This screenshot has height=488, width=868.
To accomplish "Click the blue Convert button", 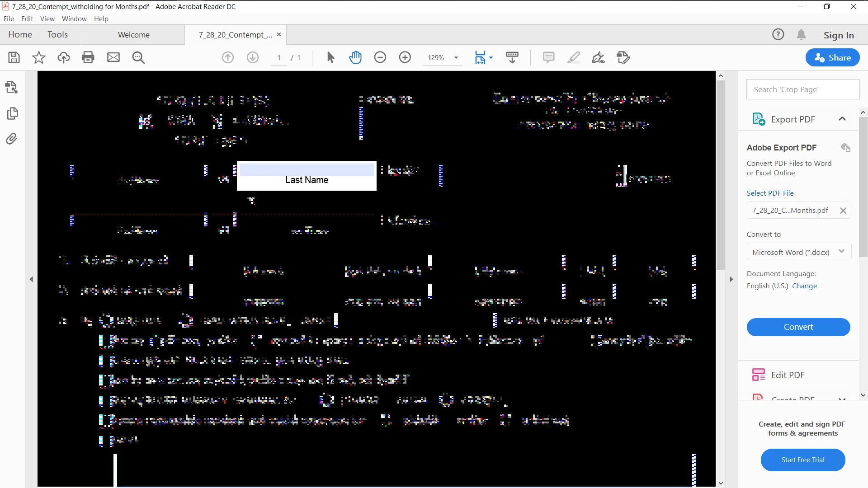I will coord(798,327).
